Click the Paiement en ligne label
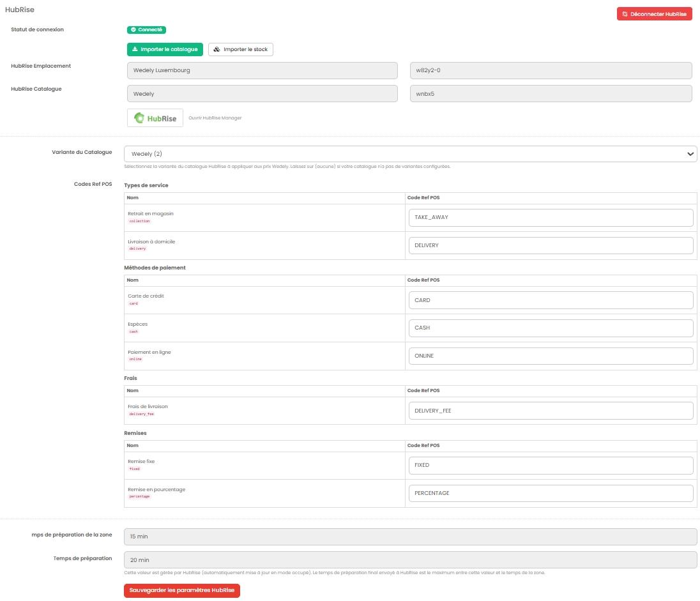The height and width of the screenshot is (601, 700). pos(149,353)
